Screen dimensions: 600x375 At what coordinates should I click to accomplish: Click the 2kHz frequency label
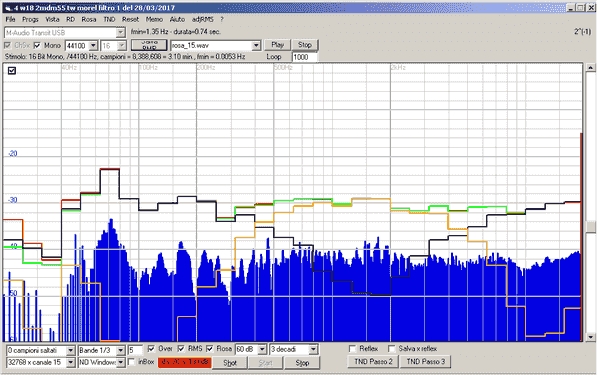(x=398, y=67)
